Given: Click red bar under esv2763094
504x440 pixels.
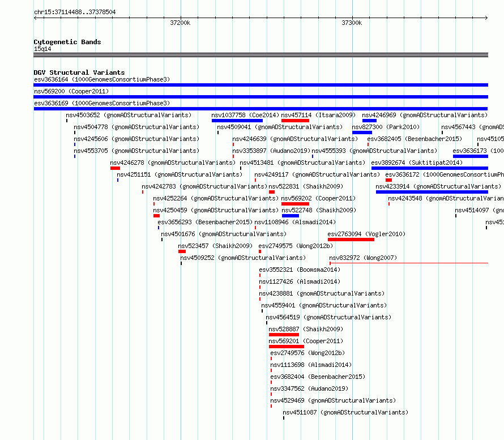Looking at the screenshot, I should coord(351,240).
